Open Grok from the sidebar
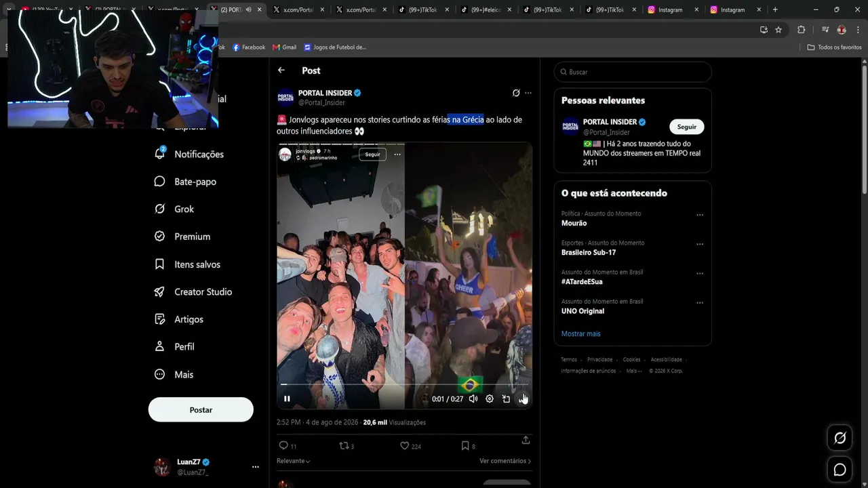868x488 pixels. [174, 209]
